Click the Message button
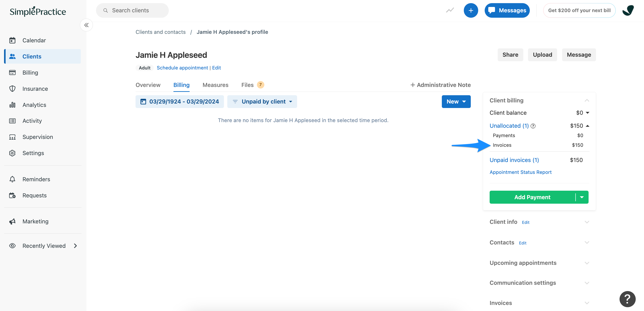The image size is (644, 311). (579, 55)
